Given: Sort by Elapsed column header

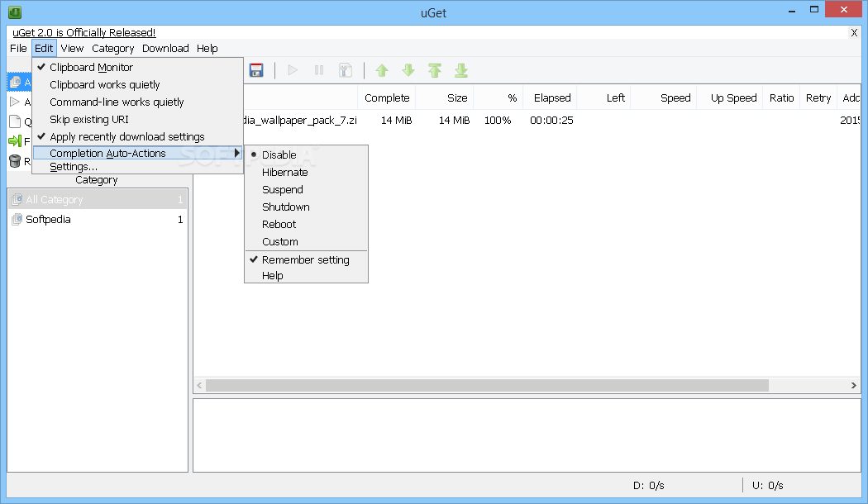Looking at the screenshot, I should point(550,98).
